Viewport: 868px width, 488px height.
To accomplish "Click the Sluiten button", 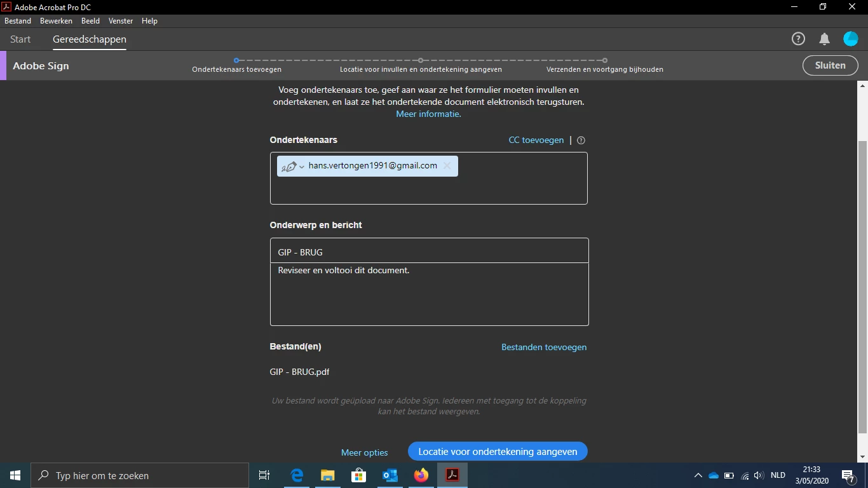I will 830,65.
